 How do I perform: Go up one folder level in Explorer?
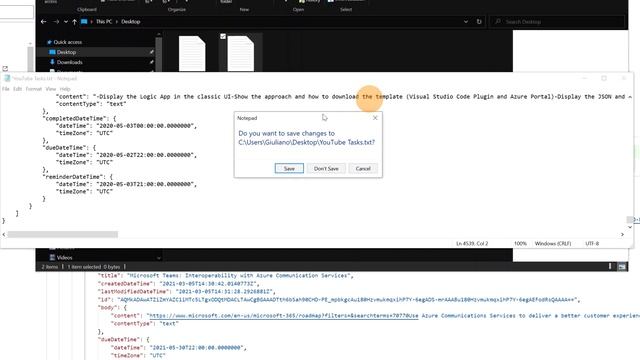(x=74, y=22)
